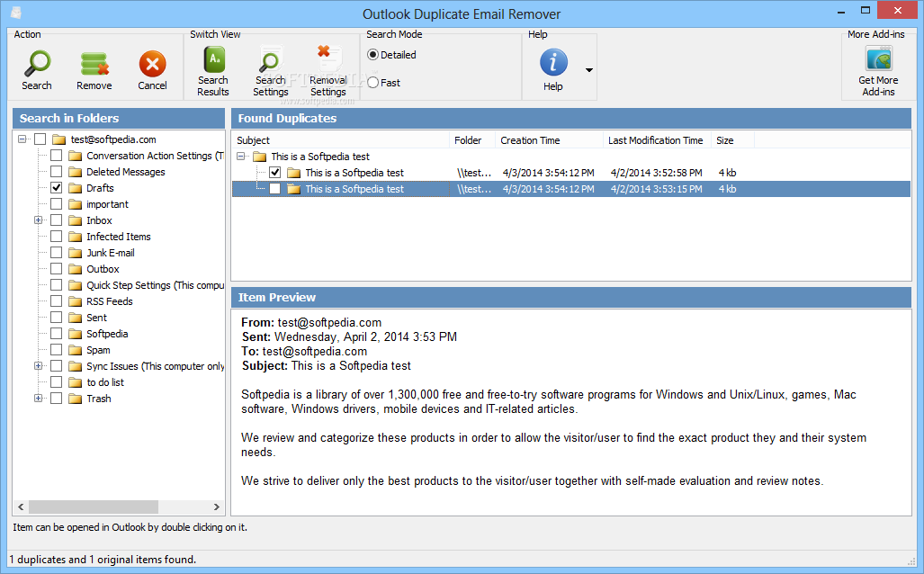Select the Detailed search mode
Viewport: 924px width, 574px height.
pos(372,55)
